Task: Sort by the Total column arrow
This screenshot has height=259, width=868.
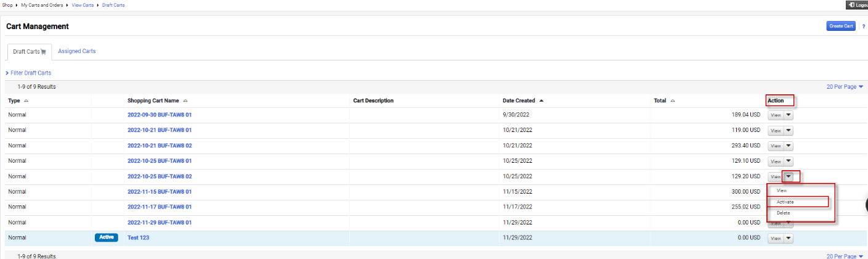Action: [673, 101]
